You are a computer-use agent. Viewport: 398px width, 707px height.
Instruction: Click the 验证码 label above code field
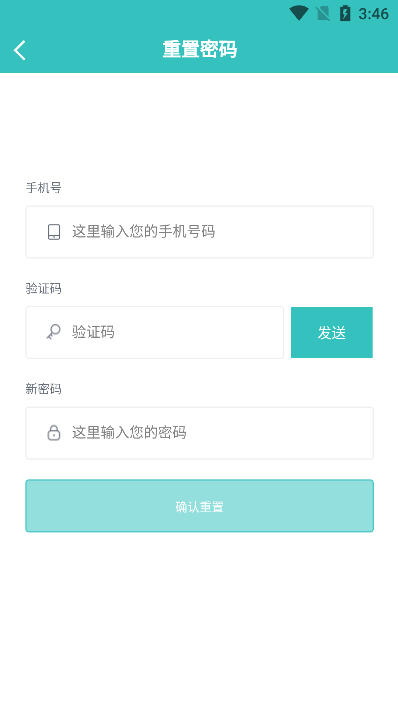tap(43, 289)
